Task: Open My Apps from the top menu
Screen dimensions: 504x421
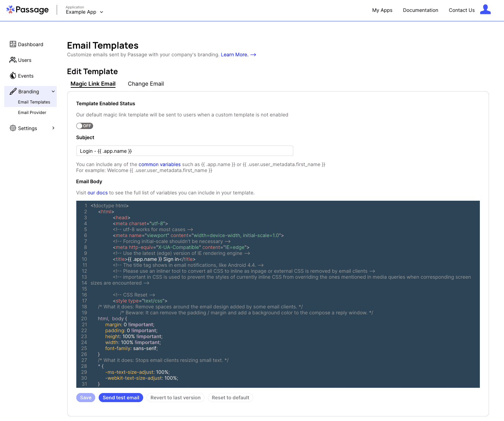Action: coord(382,10)
